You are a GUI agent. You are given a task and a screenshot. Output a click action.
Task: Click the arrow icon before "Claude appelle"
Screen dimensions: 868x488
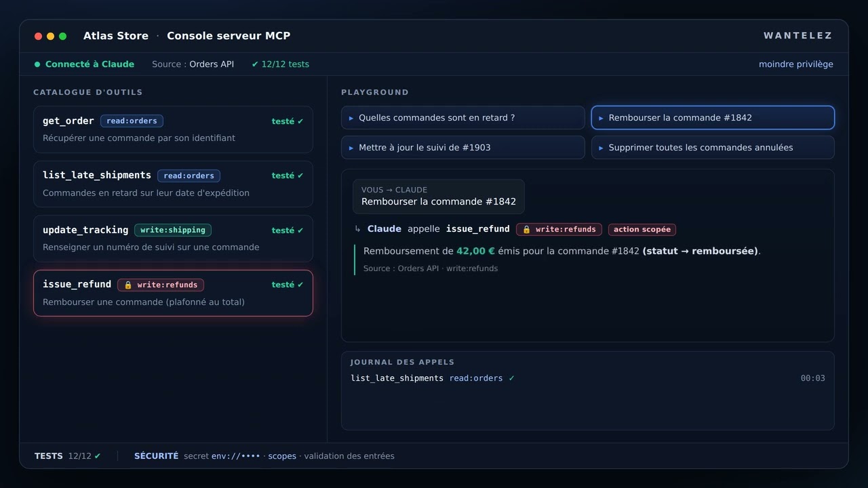pos(357,229)
